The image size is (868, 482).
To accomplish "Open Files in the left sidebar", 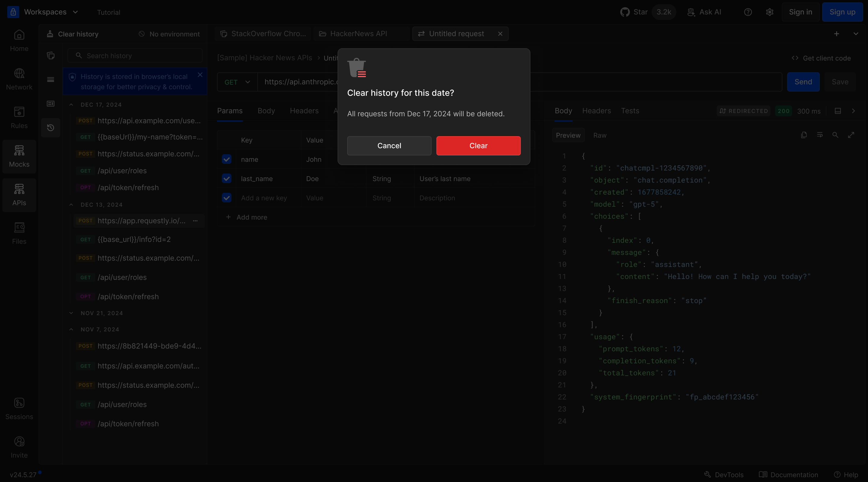I will click(x=19, y=233).
